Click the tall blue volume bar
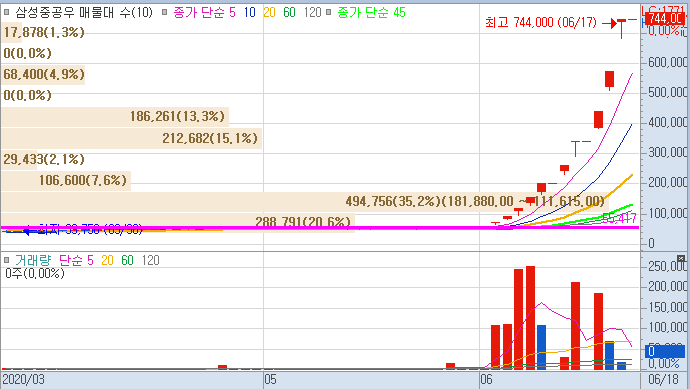 tap(541, 347)
